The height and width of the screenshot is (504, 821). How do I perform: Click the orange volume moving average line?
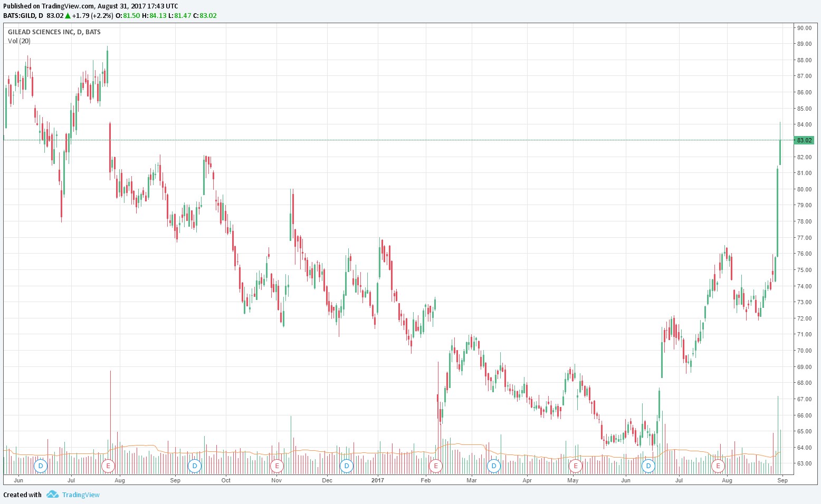tap(317, 451)
